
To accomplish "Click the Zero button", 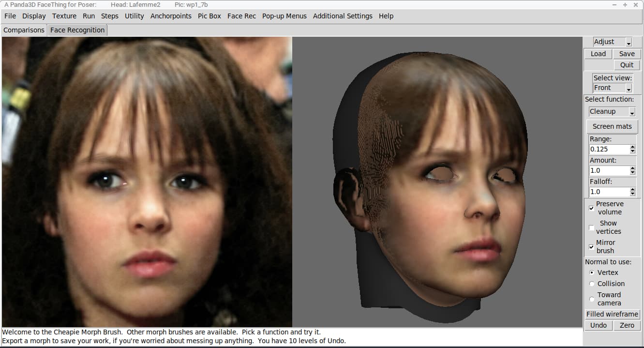I will tap(627, 325).
